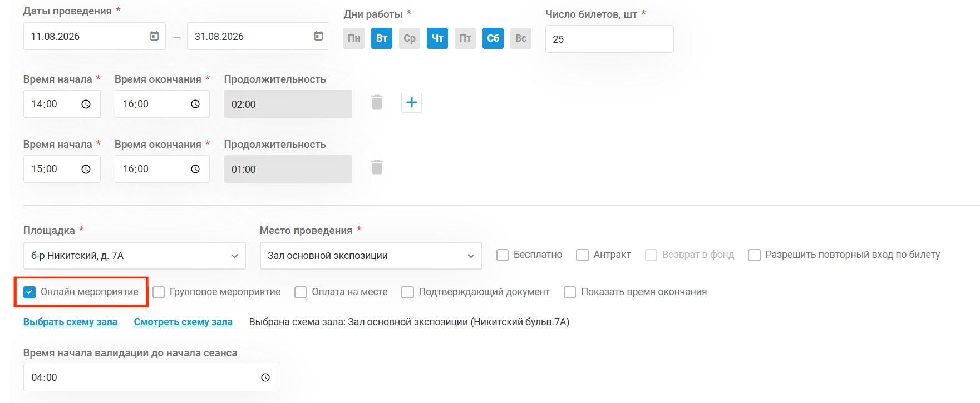The height and width of the screenshot is (403, 980).
Task: Enable Групповое мероприятие checkbox
Action: 159,292
